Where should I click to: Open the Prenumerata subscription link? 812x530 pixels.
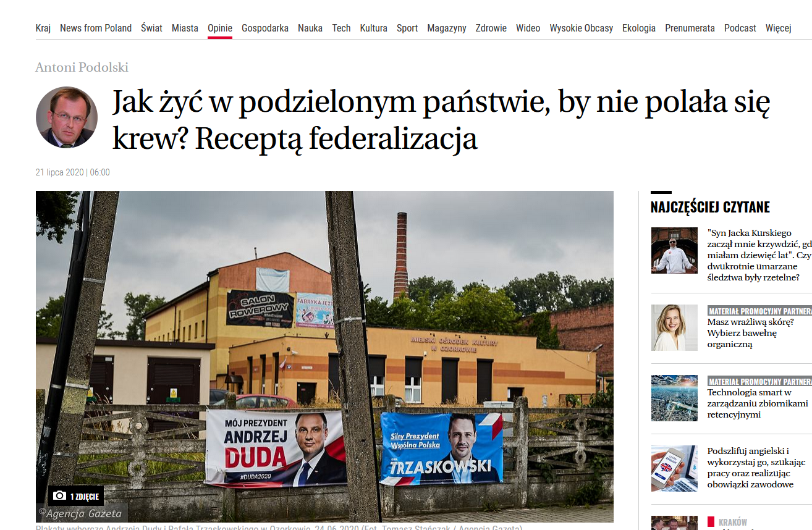pos(690,28)
